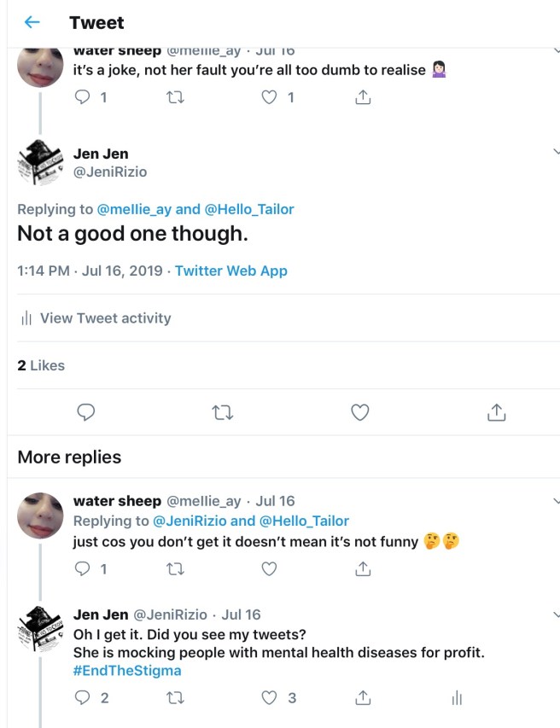Open Jen Jen's profile picture on main tweet
560x728 pixels.
40,162
